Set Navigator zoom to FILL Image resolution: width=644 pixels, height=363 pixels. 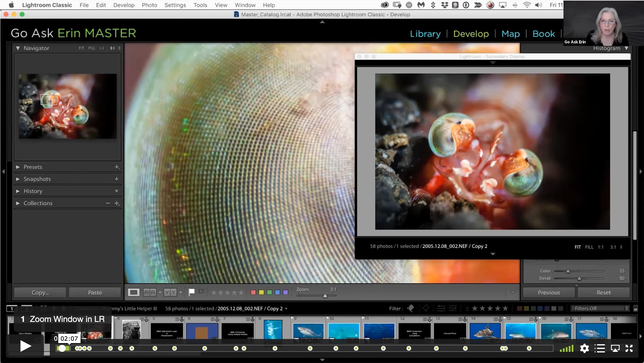coord(92,48)
